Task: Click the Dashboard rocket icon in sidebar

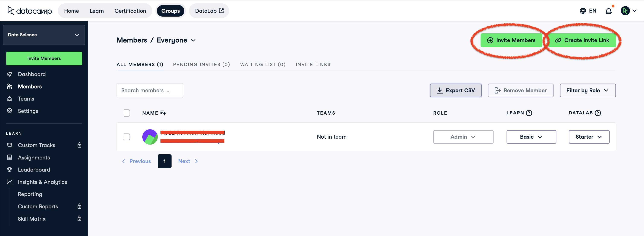Action: point(10,74)
